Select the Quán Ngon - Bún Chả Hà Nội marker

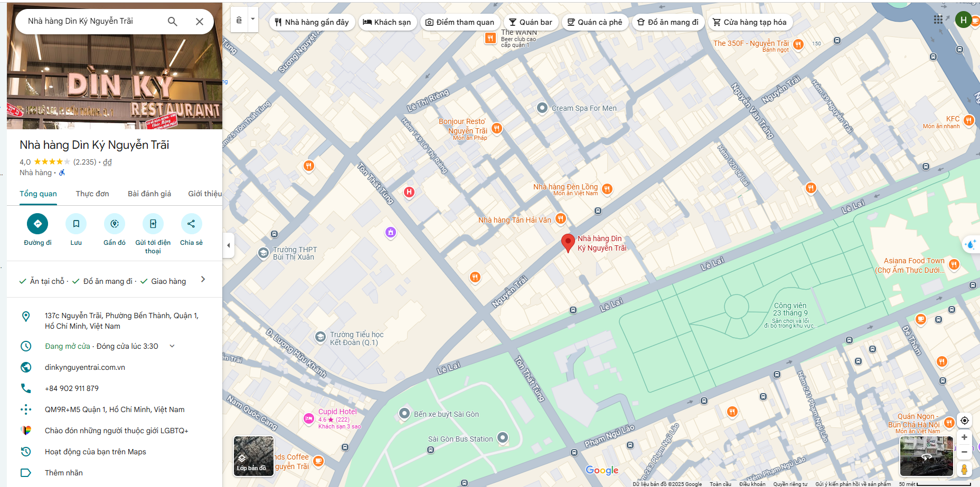click(x=949, y=422)
